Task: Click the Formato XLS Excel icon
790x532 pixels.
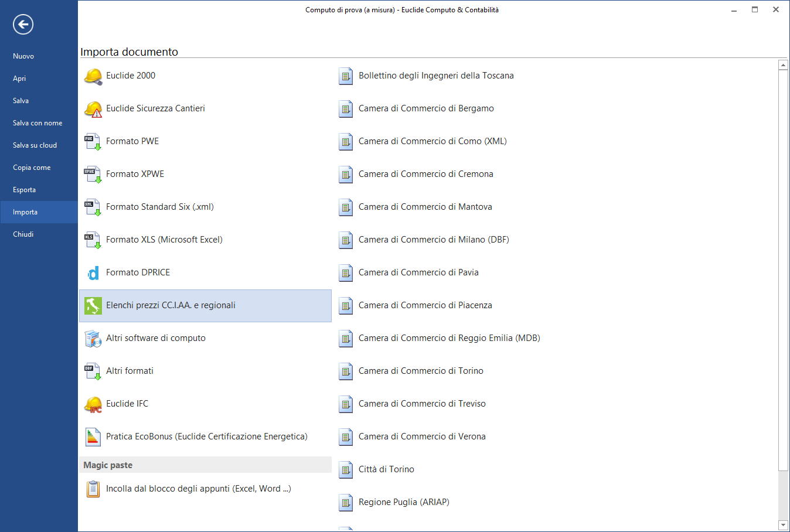Action: click(93, 240)
